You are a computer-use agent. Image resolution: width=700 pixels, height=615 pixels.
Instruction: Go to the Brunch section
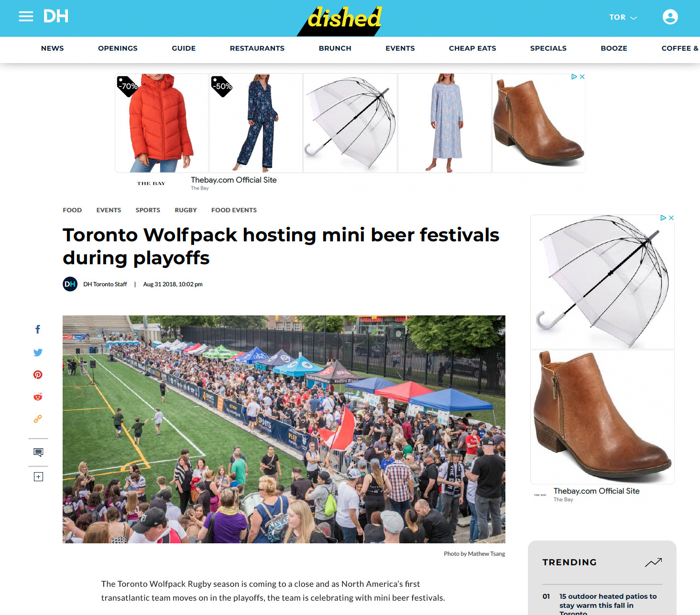click(x=335, y=48)
